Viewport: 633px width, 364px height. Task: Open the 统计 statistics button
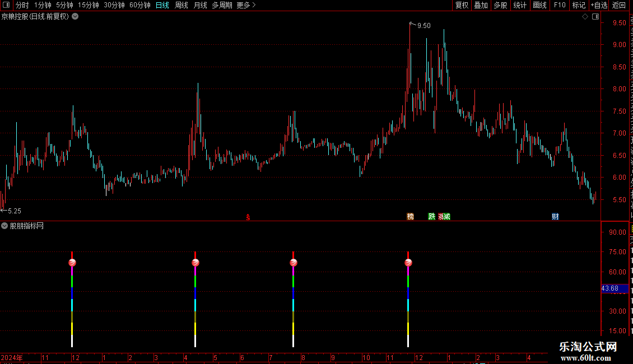519,5
